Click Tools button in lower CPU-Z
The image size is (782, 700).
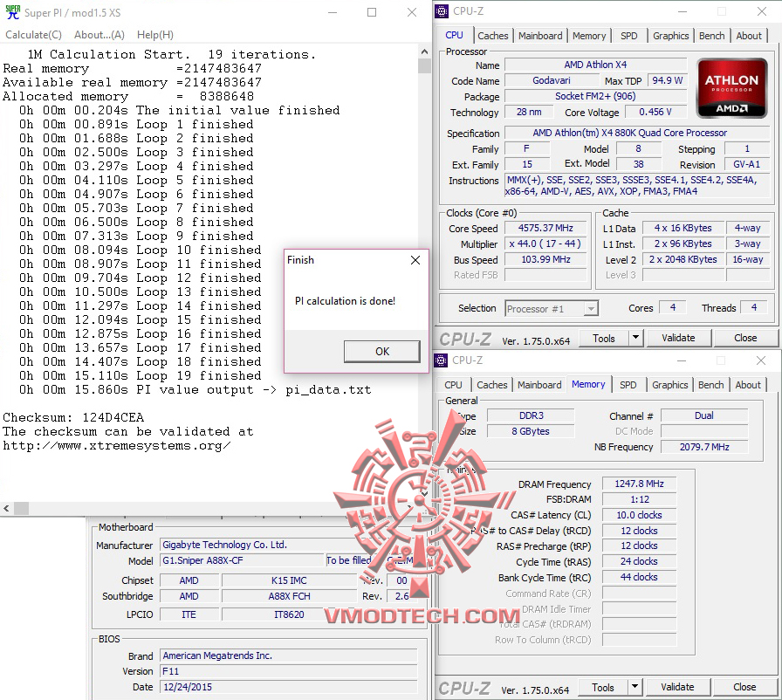click(x=602, y=687)
